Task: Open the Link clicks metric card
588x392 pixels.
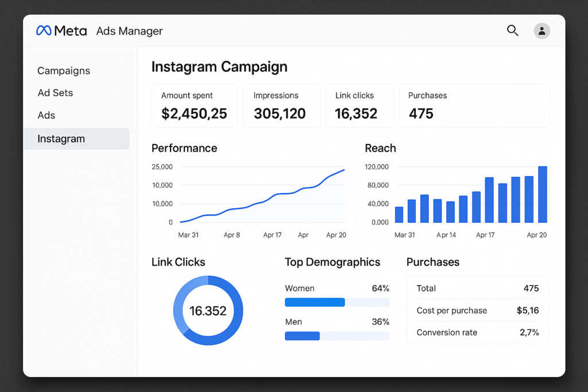Action: click(359, 106)
